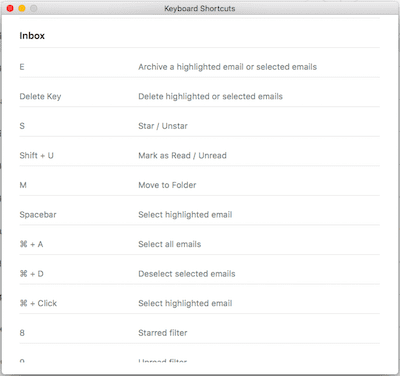Click the Inbox section heading

pyautogui.click(x=32, y=36)
